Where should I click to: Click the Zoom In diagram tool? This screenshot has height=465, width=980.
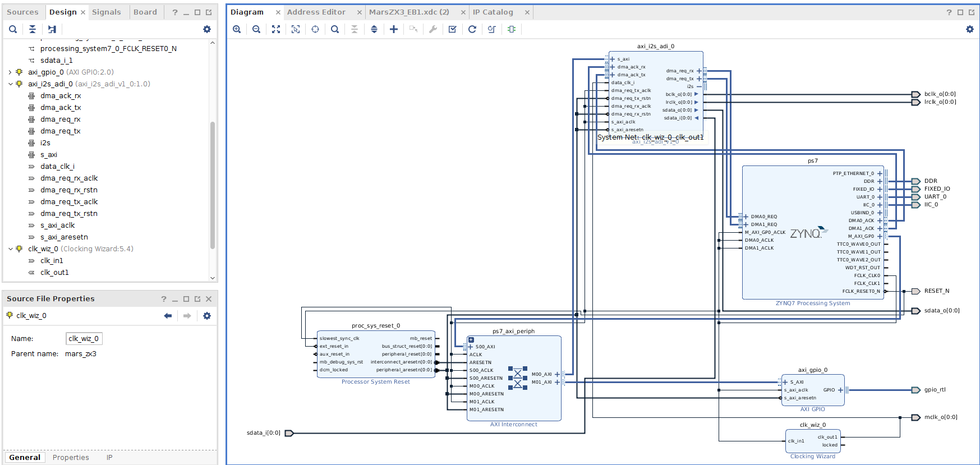coord(237,29)
